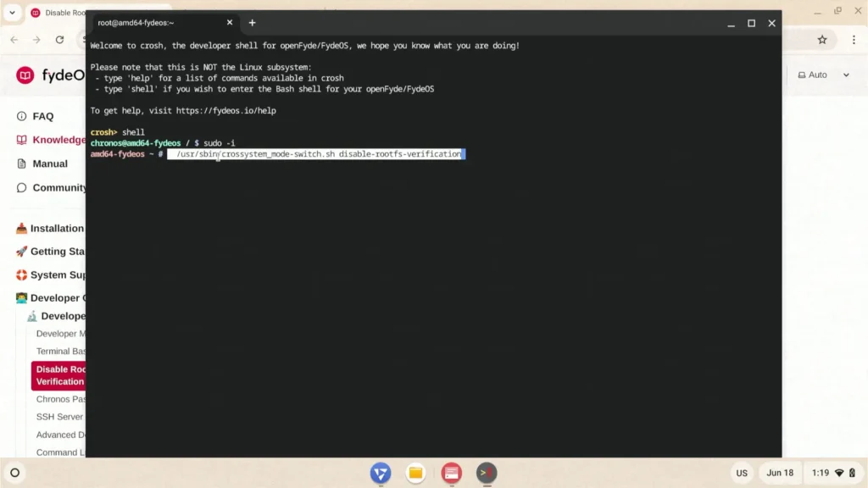
Task: Maximize the terminal window
Action: click(x=751, y=23)
